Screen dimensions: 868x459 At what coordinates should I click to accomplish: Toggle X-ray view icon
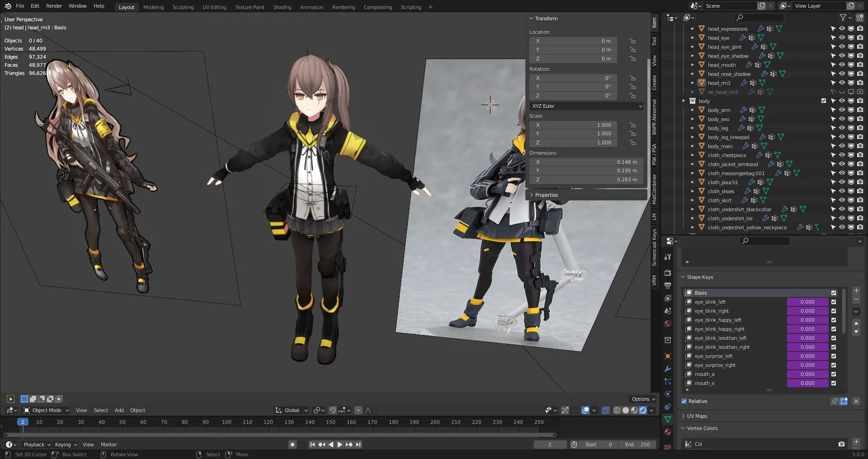coord(605,410)
